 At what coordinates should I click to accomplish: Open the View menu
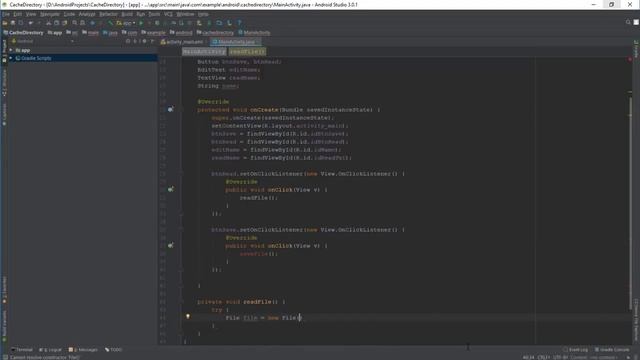point(31,14)
